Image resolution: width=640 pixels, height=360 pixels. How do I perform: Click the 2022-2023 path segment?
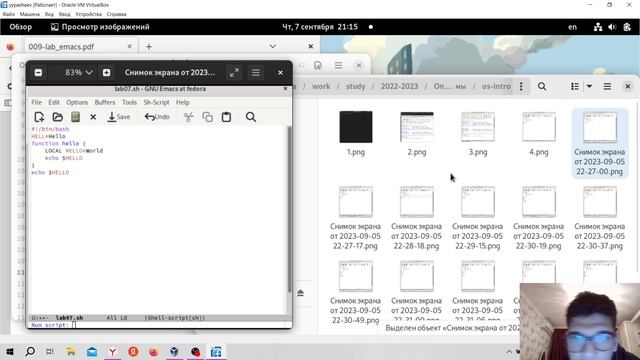point(399,87)
